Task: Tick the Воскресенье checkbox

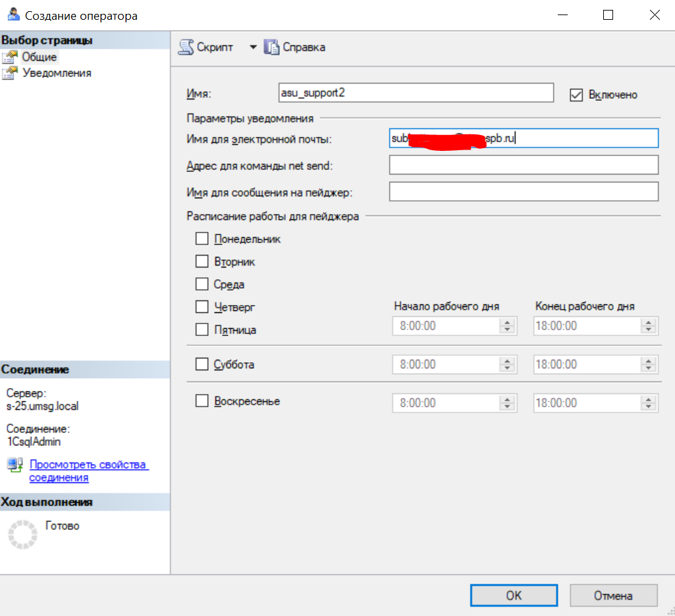Action: coord(202,401)
